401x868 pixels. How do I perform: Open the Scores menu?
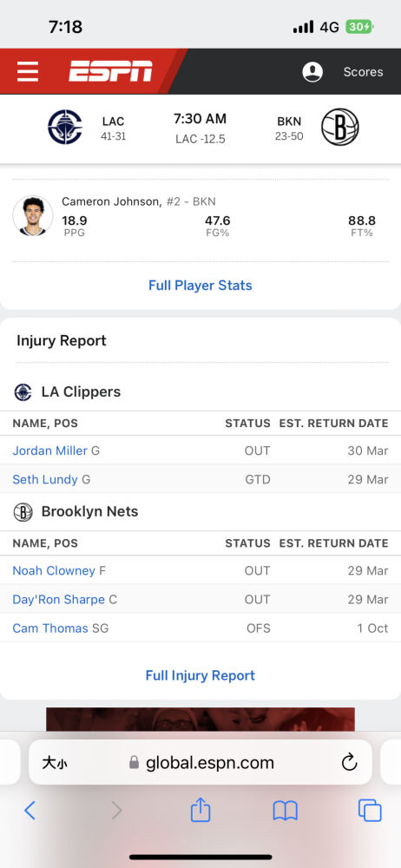(364, 72)
